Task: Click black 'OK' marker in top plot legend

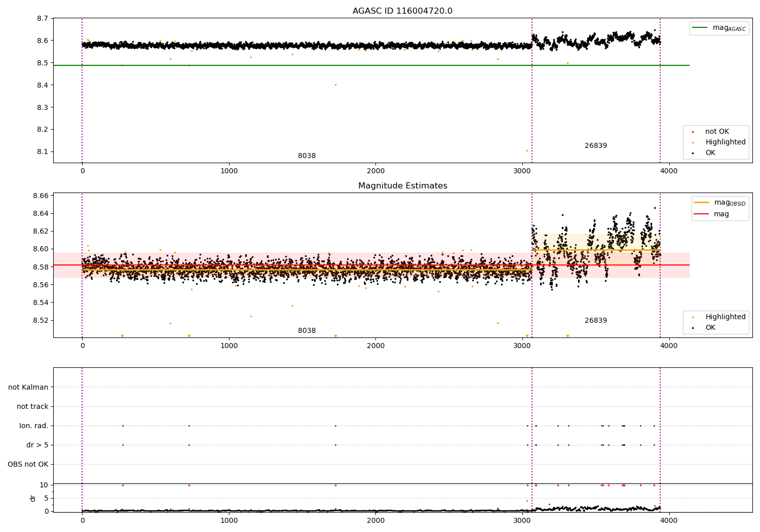Action: point(693,153)
